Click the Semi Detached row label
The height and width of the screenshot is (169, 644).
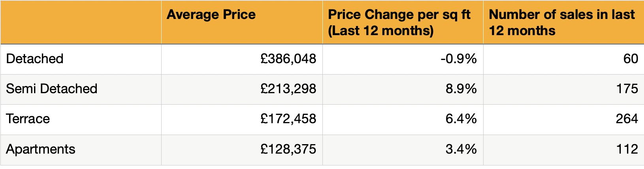coord(51,89)
